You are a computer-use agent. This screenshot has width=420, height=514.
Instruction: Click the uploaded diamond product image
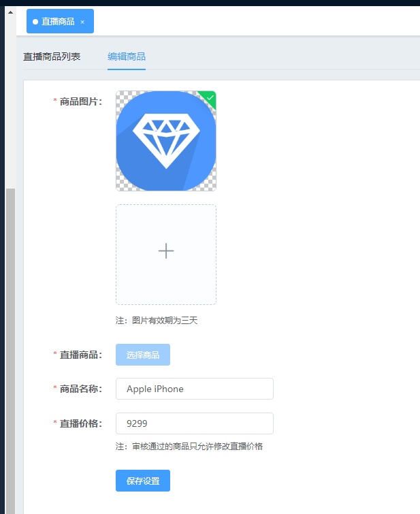[166, 141]
